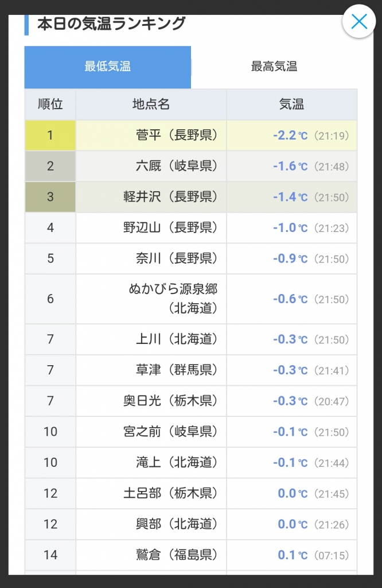382x588 pixels.
Task: Close the temperature ranking popup
Action: [x=358, y=22]
